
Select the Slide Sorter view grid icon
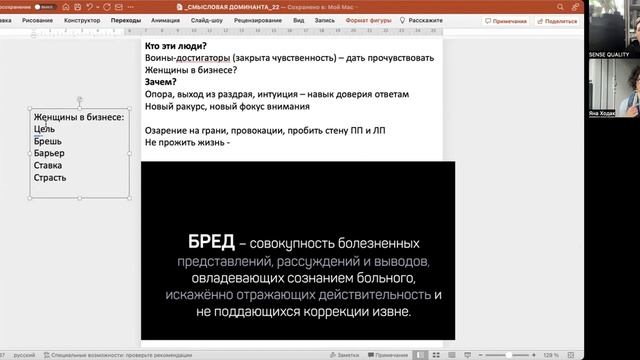[x=436, y=355]
